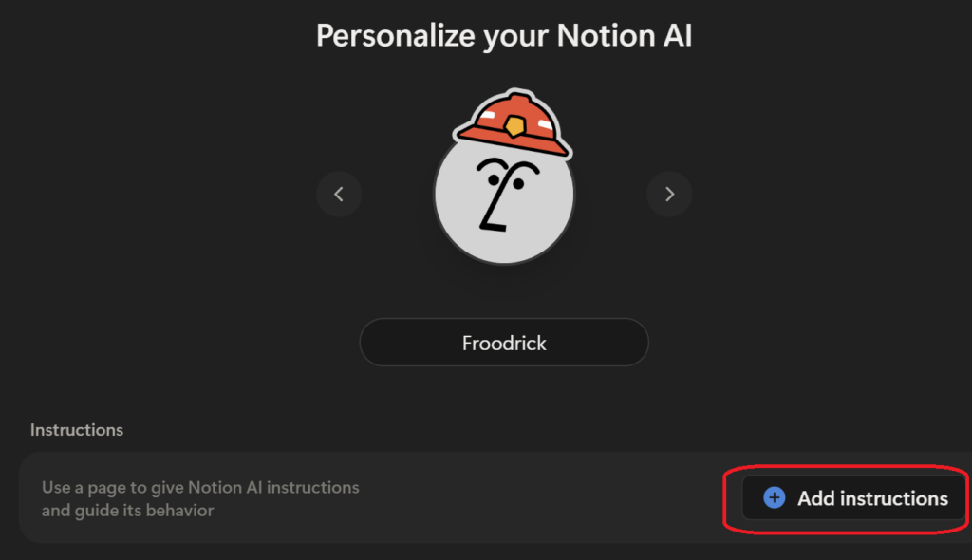Viewport: 972px width, 560px height.
Task: Click the avatar's left eye and eyebrow
Action: point(492,172)
